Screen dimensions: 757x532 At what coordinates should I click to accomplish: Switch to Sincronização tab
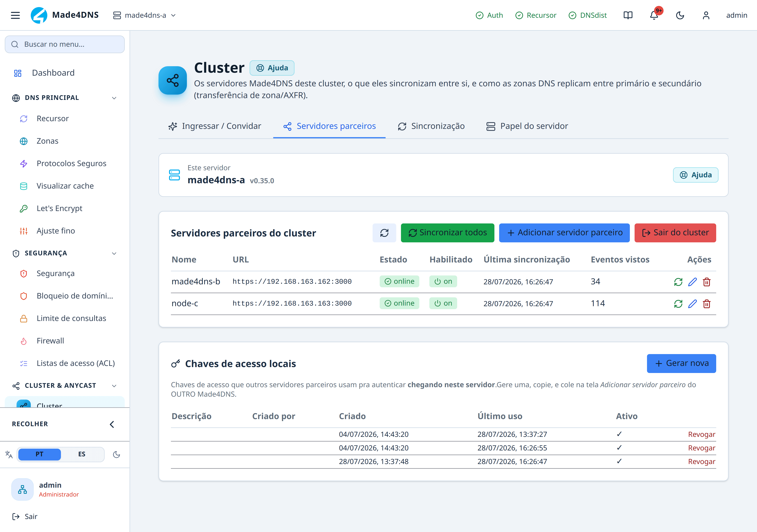(431, 126)
